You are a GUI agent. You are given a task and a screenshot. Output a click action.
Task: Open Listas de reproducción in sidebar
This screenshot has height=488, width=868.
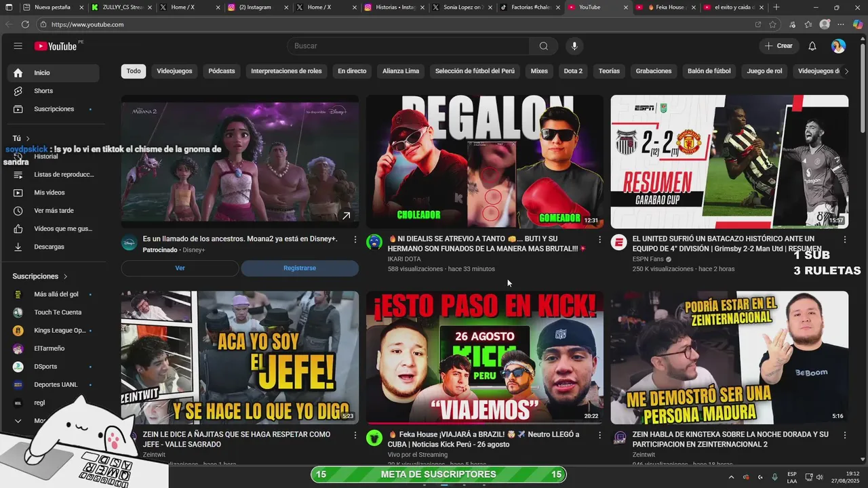54,174
